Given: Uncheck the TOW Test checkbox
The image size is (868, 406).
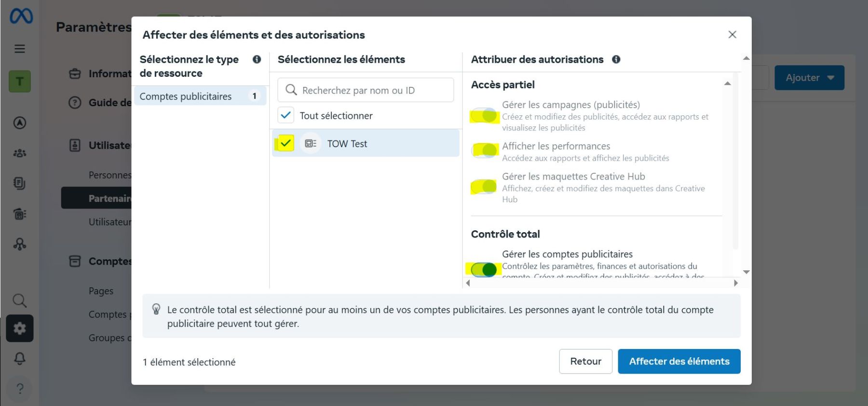Looking at the screenshot, I should pos(285,143).
